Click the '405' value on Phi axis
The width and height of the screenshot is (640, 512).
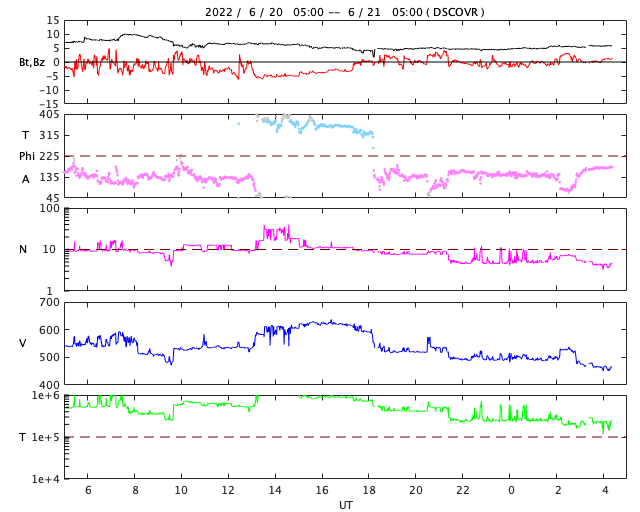(49, 115)
